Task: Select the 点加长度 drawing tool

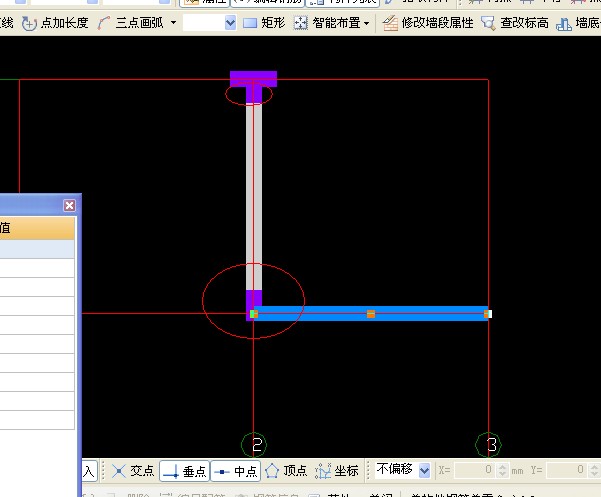Action: (55, 23)
